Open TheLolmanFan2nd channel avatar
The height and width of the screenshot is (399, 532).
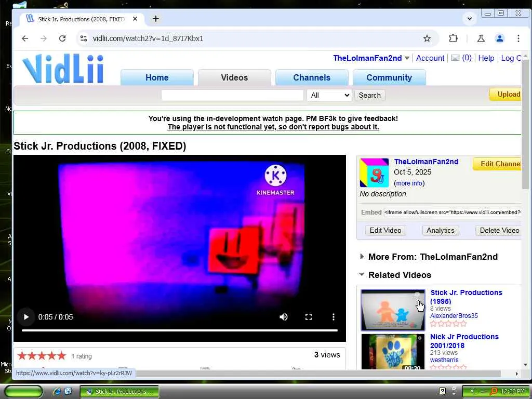pyautogui.click(x=374, y=172)
